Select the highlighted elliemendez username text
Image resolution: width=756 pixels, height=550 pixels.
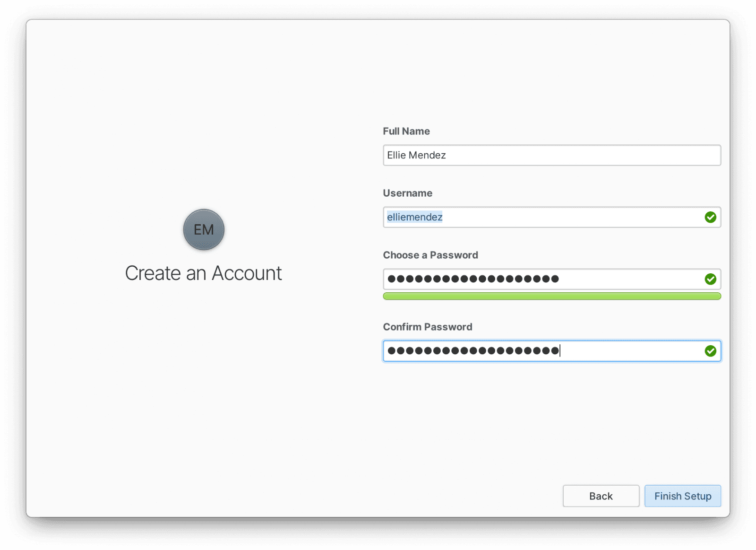414,217
